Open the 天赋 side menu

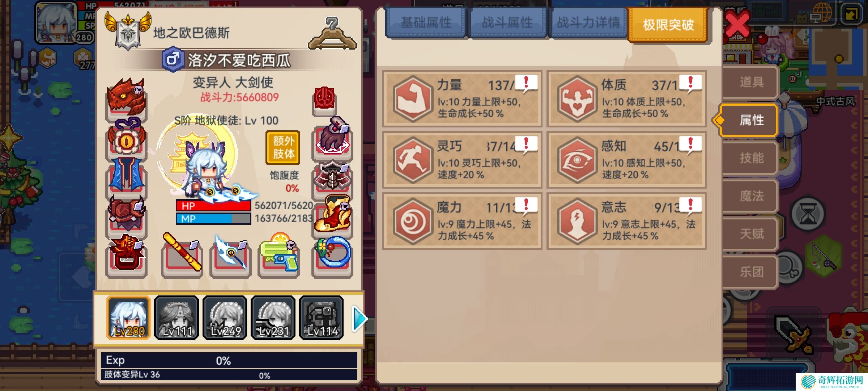(x=751, y=234)
